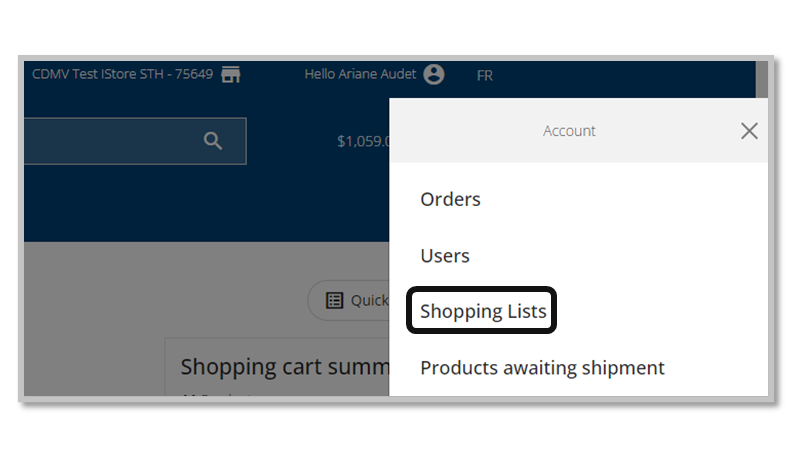Click the Hello Ariane Audet greeting

coord(361,75)
